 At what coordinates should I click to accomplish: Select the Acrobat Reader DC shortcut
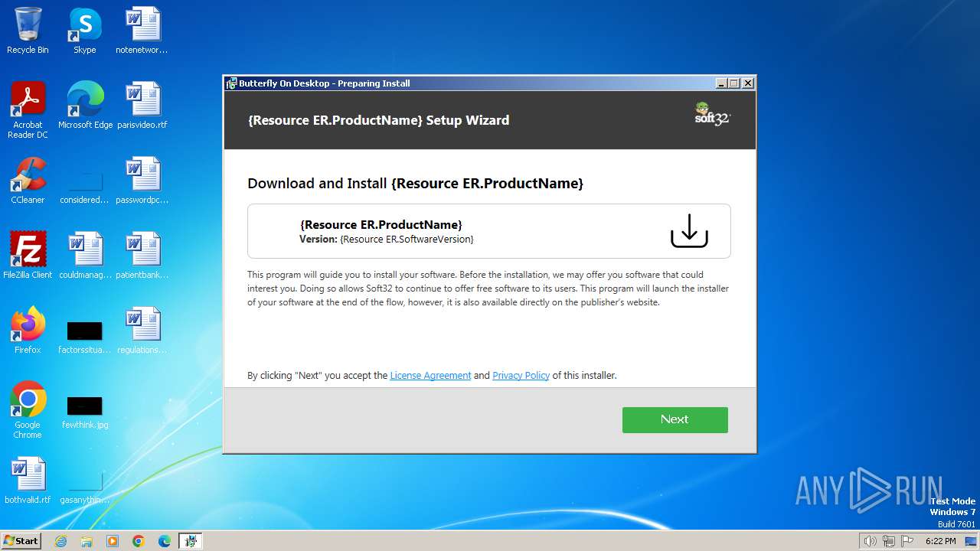(x=28, y=110)
